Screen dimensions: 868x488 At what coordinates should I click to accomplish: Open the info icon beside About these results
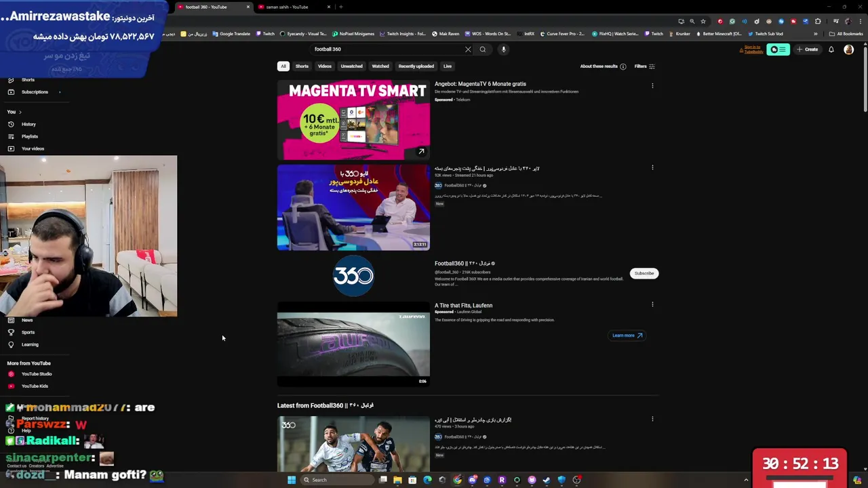coord(623,66)
